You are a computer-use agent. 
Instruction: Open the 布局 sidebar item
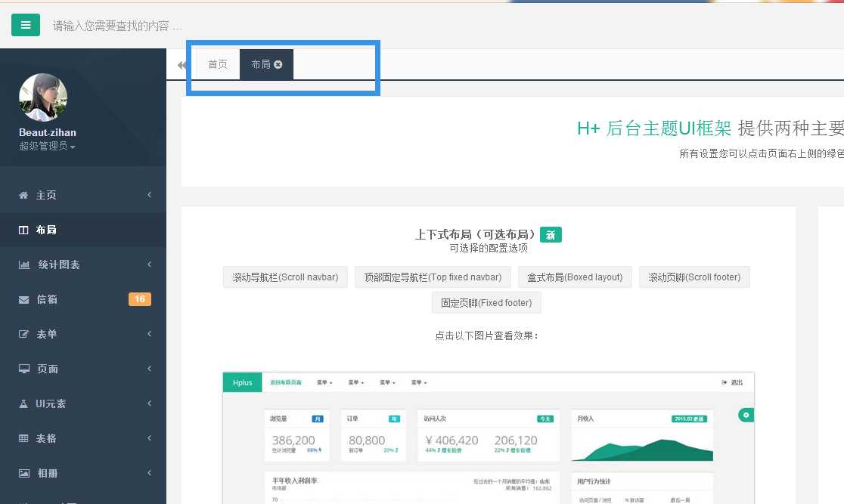point(83,230)
